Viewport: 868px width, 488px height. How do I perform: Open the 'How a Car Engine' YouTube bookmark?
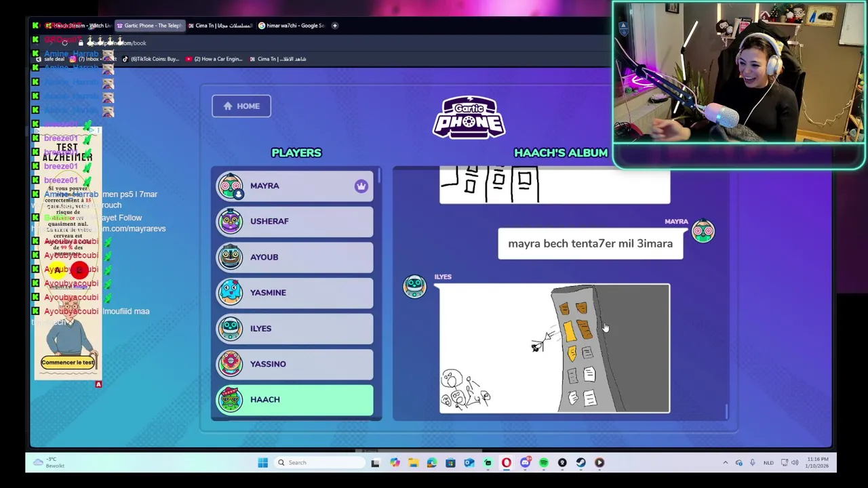tap(214, 59)
